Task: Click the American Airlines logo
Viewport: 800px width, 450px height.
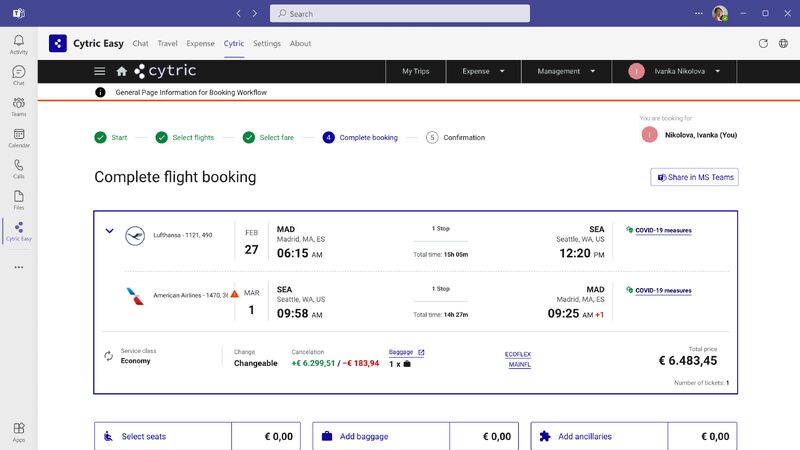Action: coord(135,296)
